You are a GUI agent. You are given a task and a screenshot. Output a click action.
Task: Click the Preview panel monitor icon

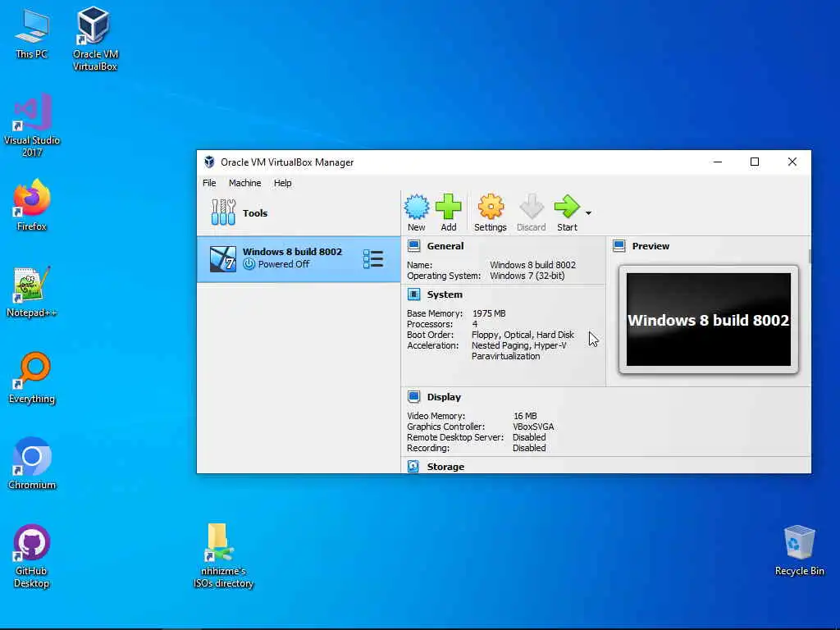pos(619,246)
